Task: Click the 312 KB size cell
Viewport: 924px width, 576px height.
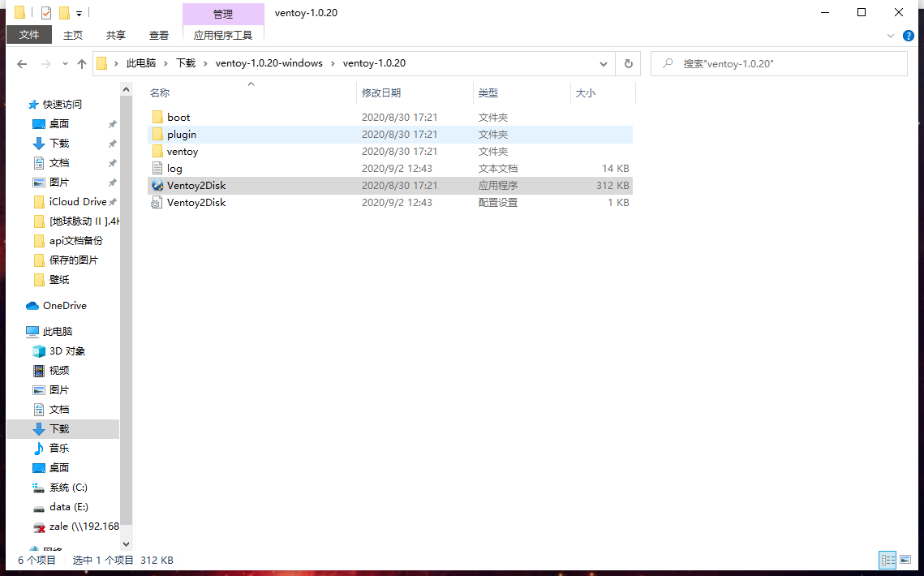Action: pyautogui.click(x=612, y=185)
